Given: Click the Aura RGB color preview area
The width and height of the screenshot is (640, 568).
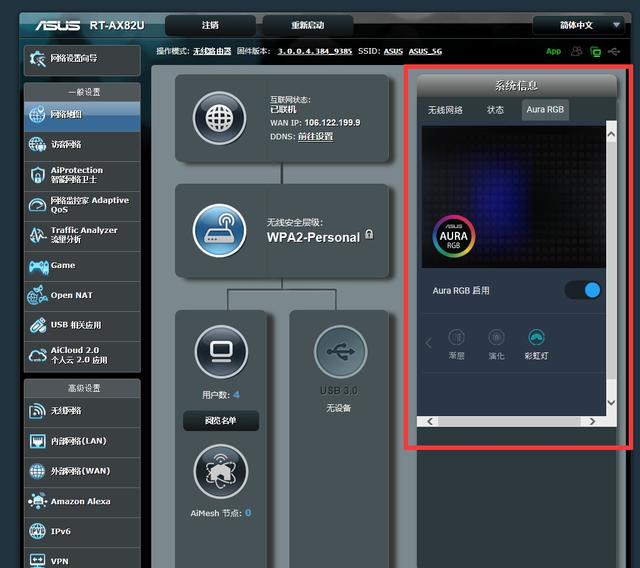Looking at the screenshot, I should pos(513,196).
